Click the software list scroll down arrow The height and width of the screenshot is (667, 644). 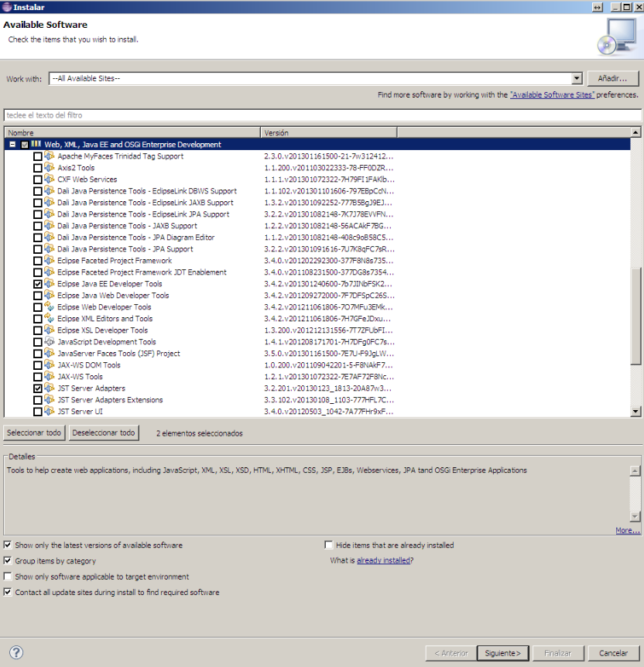(x=635, y=411)
